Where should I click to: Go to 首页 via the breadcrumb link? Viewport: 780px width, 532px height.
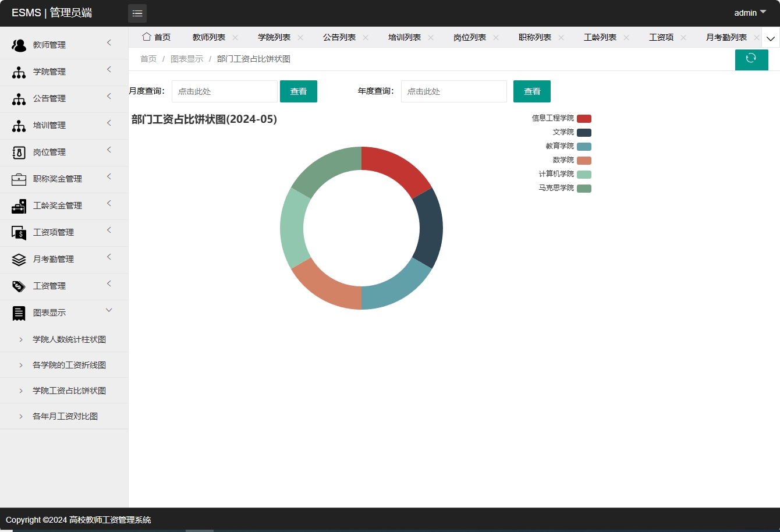[148, 59]
